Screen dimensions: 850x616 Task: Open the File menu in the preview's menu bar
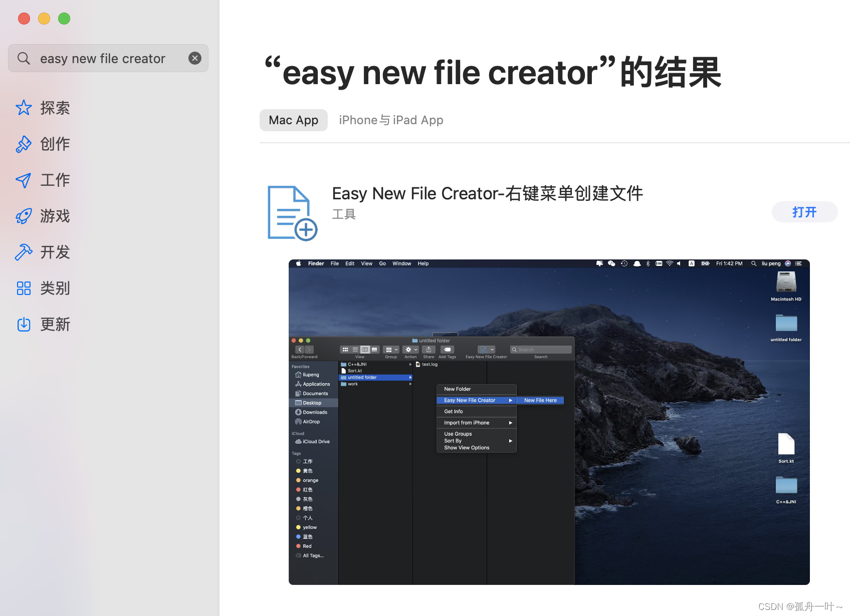coord(335,263)
